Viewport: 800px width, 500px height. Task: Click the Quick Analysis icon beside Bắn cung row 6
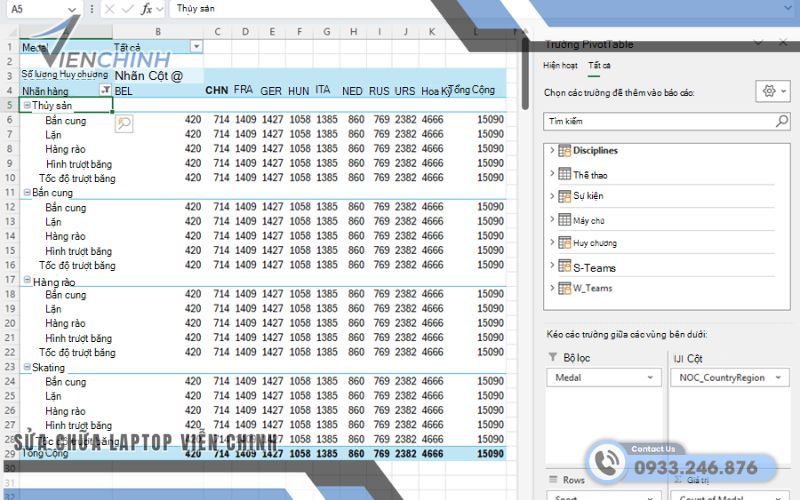tap(124, 123)
